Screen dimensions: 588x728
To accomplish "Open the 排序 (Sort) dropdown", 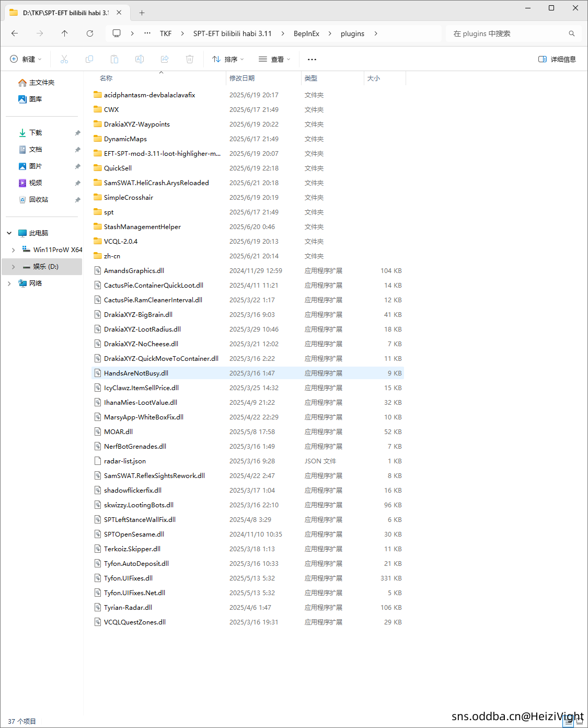I will pos(228,59).
